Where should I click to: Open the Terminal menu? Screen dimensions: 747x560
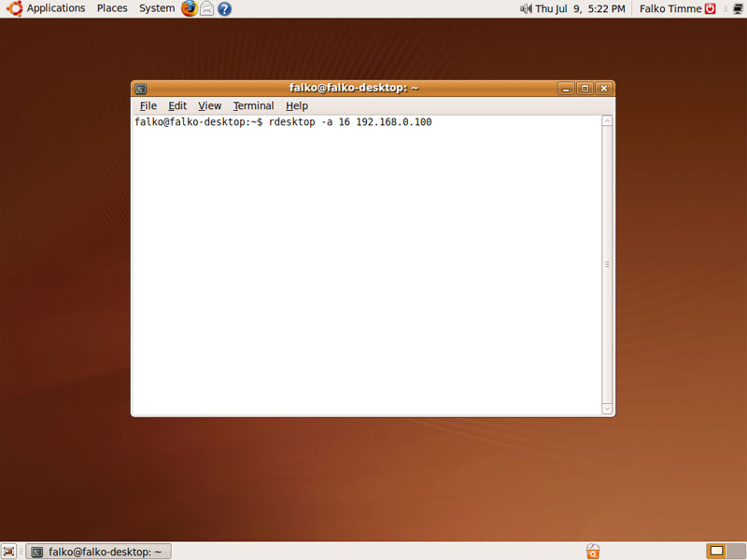tap(253, 105)
